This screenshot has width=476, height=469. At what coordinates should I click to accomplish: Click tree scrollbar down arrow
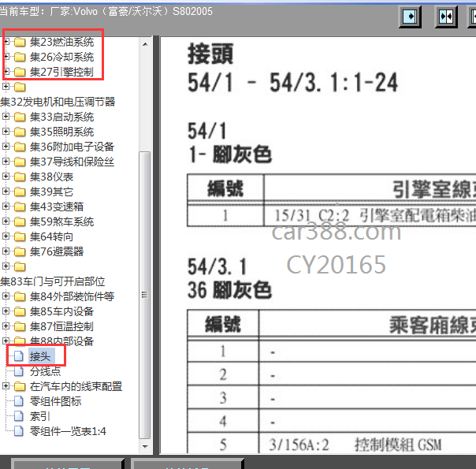145,446
